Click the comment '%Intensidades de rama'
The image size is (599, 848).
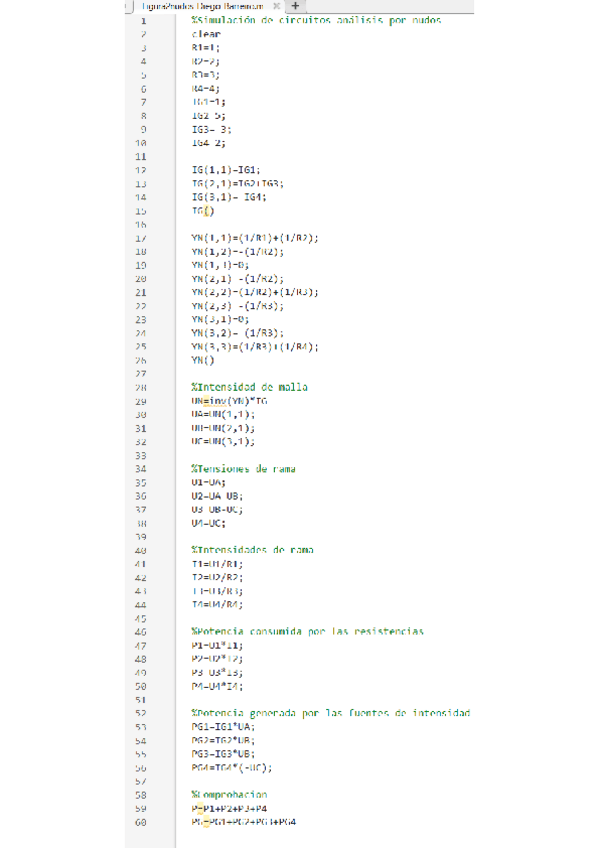coord(252,550)
